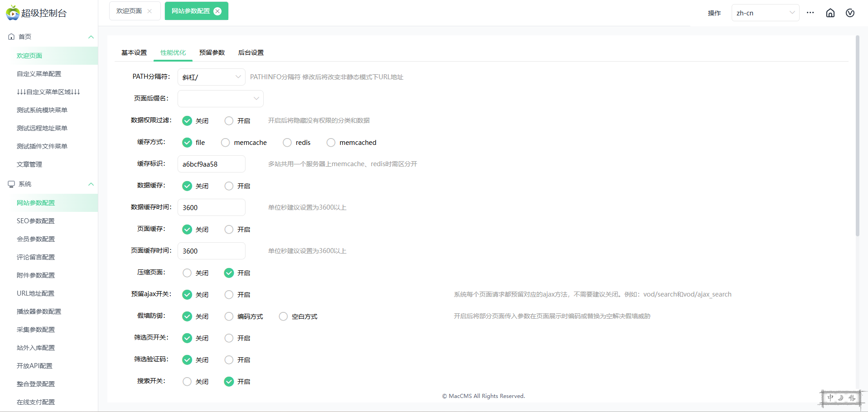The width and height of the screenshot is (868, 412).
Task: Click the 缓存标识 input field
Action: tap(211, 164)
